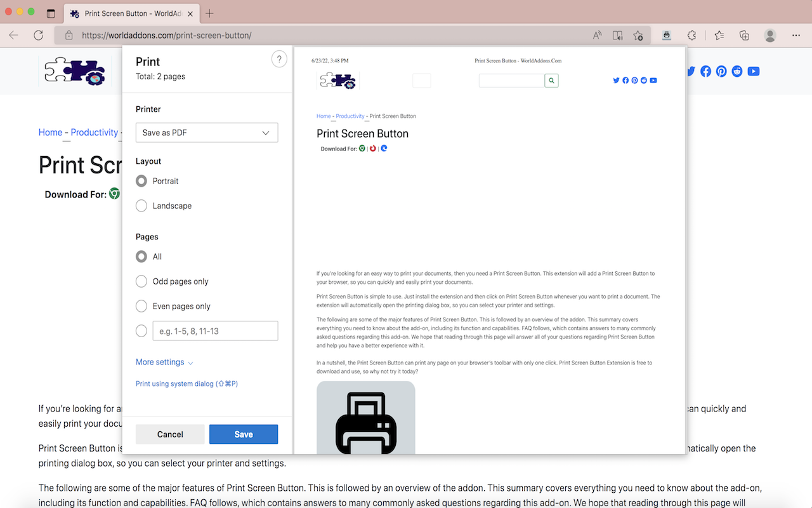Expand More settings
Viewport: 812px width, 508px height.
tap(164, 362)
